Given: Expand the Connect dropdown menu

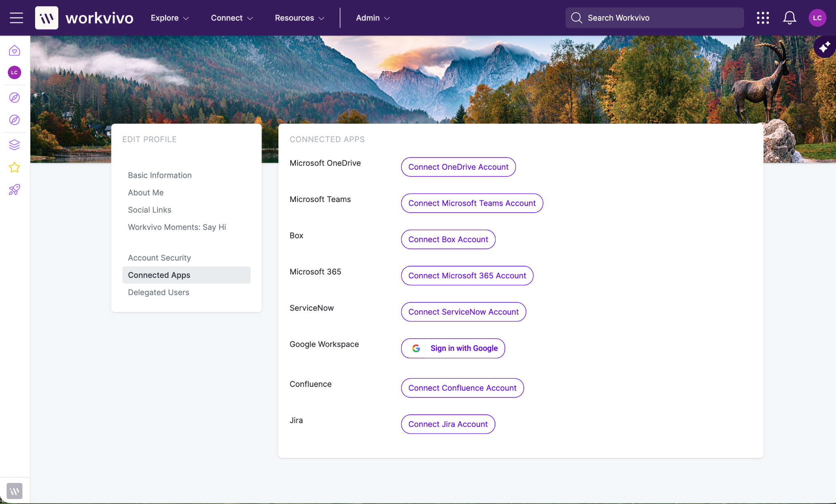Looking at the screenshot, I should [232, 18].
